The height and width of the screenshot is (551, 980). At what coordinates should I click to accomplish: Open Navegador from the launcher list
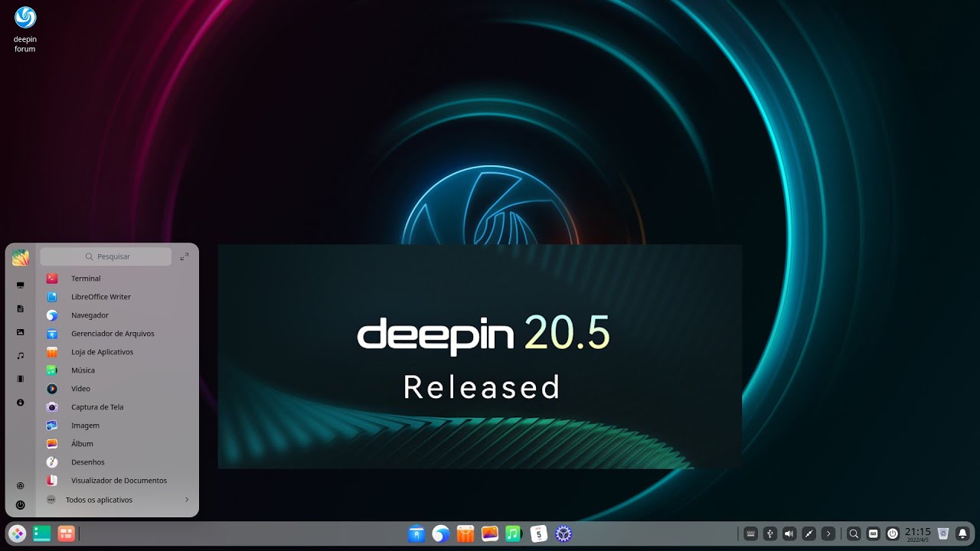(x=117, y=315)
